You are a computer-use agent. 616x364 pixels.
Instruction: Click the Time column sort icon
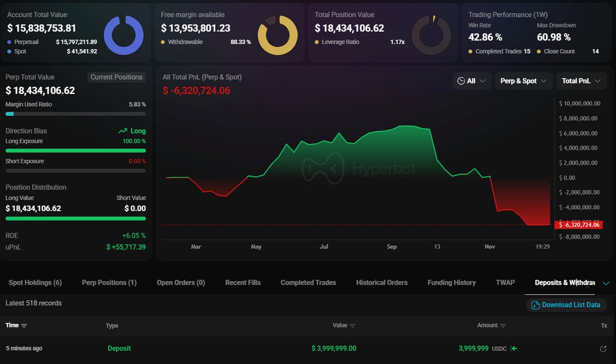point(24,326)
